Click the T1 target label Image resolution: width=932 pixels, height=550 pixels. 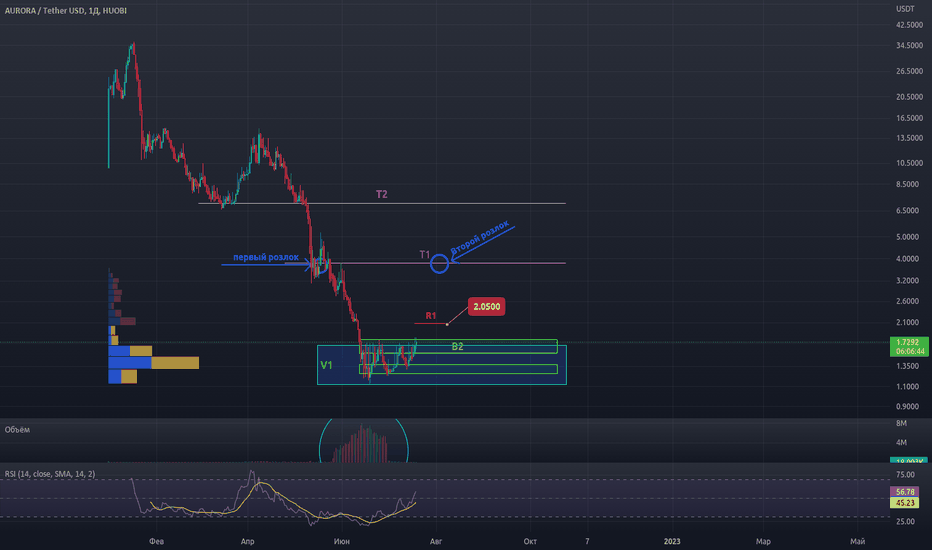click(424, 254)
